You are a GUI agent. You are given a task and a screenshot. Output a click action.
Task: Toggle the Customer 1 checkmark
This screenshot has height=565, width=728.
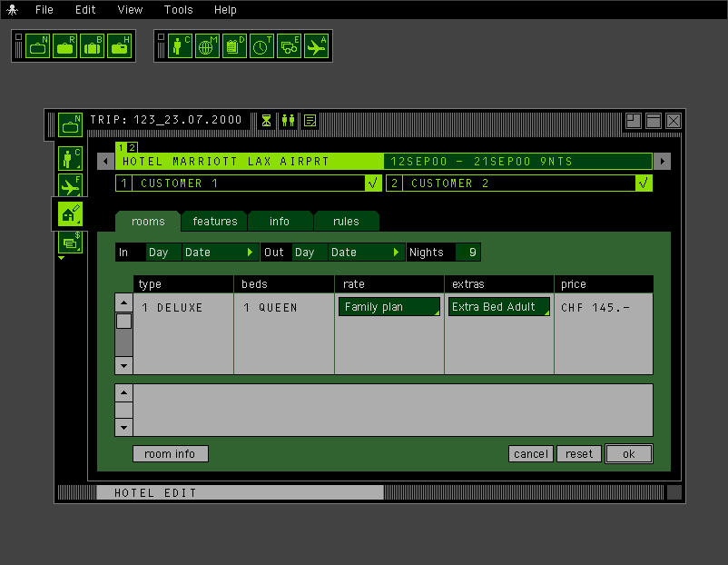coord(372,183)
